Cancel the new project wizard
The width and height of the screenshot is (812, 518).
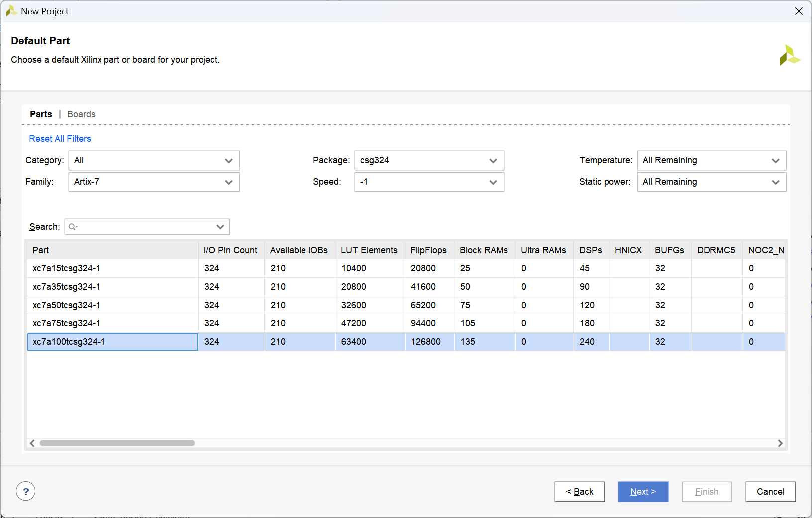(770, 492)
